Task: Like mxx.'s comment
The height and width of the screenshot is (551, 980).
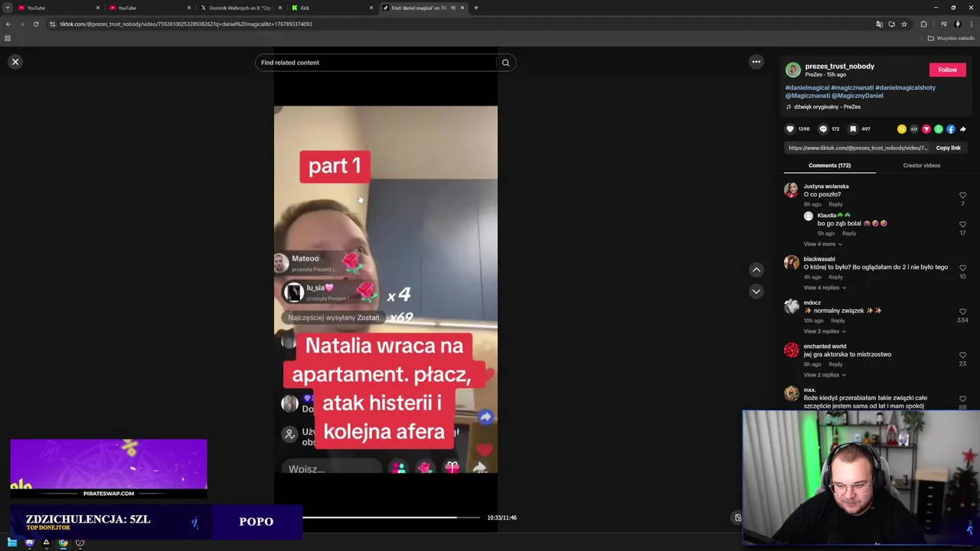Action: point(962,399)
